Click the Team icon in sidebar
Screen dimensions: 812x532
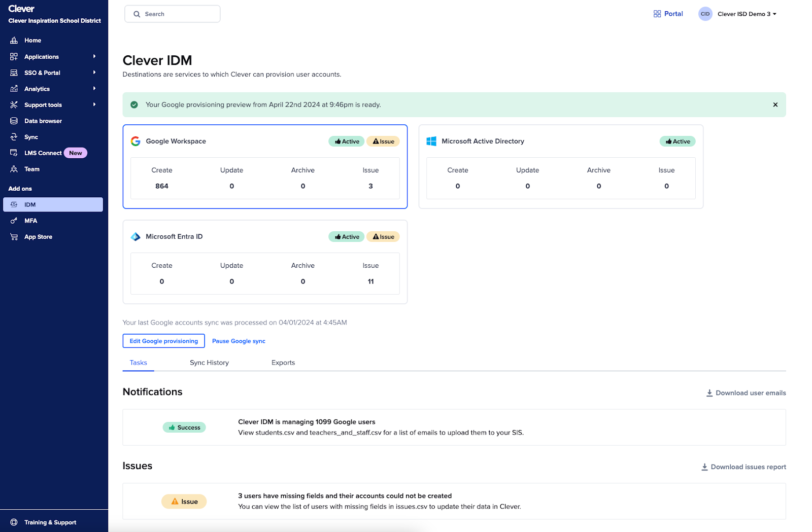(x=14, y=169)
